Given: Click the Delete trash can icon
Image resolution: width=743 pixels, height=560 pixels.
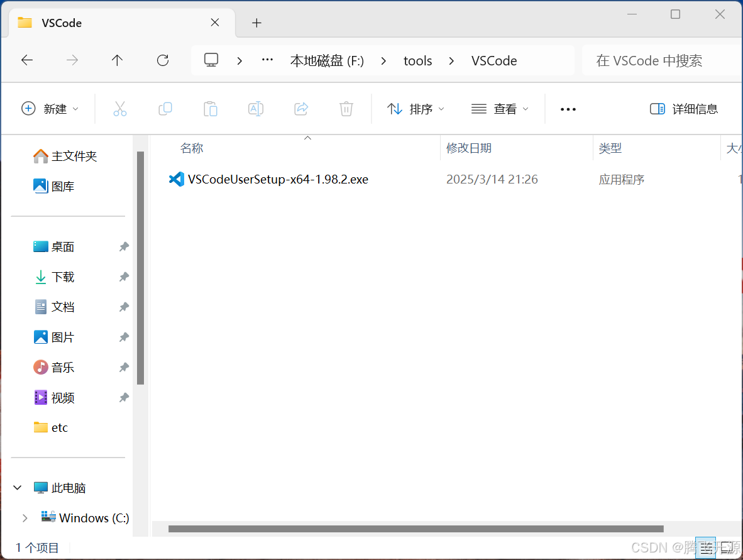Looking at the screenshot, I should (x=346, y=109).
